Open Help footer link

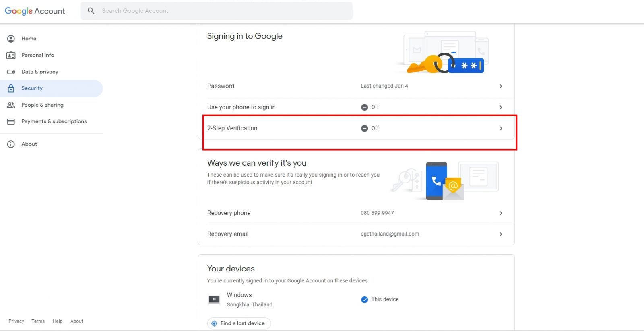[58, 321]
